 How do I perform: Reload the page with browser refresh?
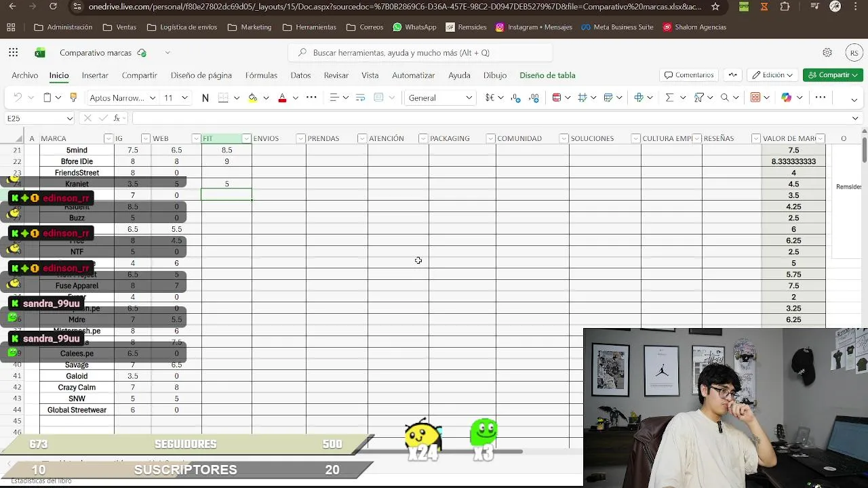[54, 7]
